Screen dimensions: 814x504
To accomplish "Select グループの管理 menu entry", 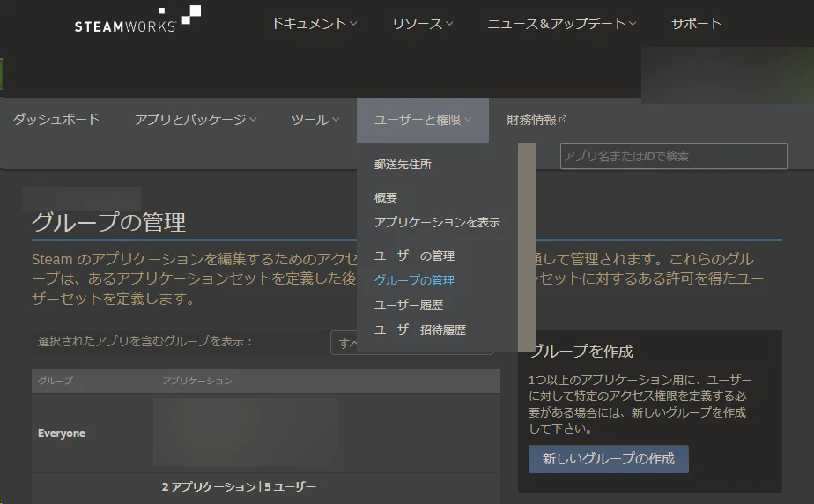I will pyautogui.click(x=414, y=280).
